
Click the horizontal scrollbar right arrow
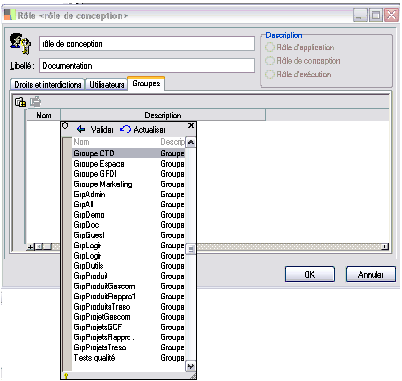tap(385, 247)
